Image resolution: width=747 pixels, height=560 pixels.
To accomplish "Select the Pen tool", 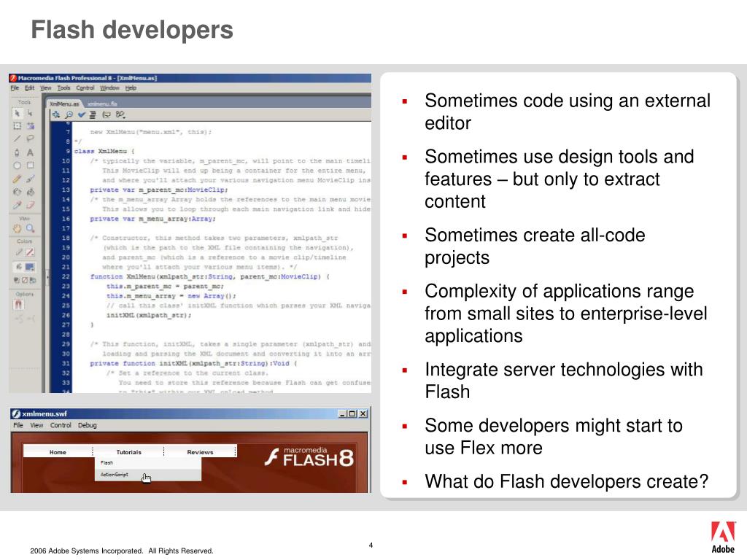I will [18, 152].
